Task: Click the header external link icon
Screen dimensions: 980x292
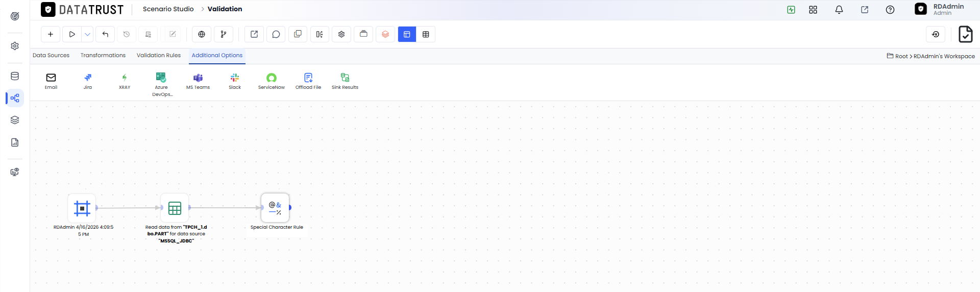Action: (865, 10)
